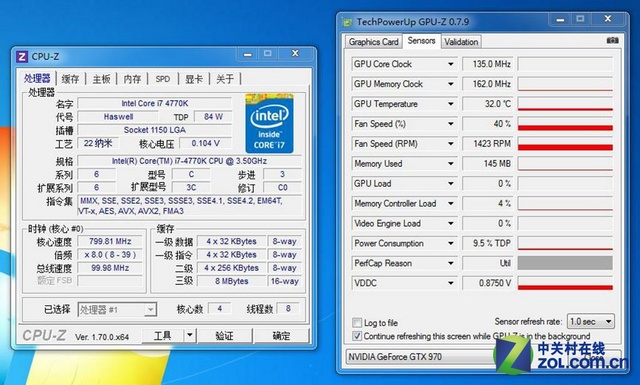Open the GPU Temperature sensor dropdown

coord(451,104)
